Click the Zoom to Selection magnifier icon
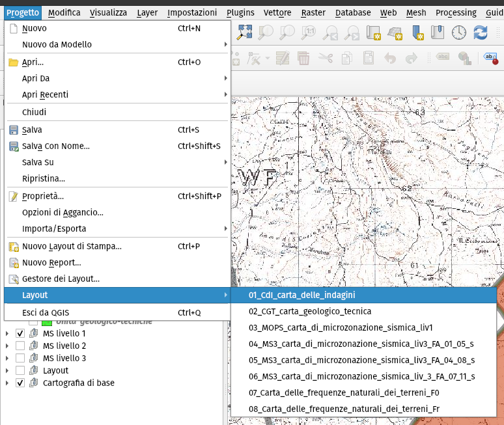 266,33
